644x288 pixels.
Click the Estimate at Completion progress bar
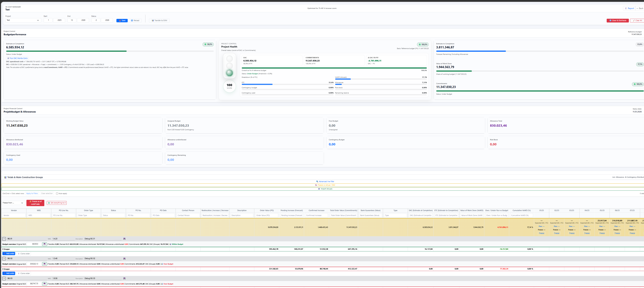pyautogui.click(x=110, y=51)
